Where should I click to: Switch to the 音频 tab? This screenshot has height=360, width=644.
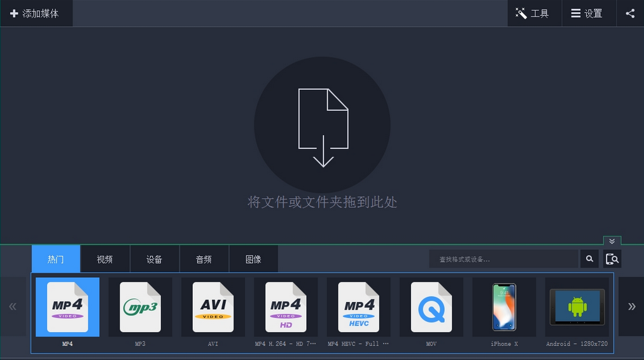click(x=204, y=259)
